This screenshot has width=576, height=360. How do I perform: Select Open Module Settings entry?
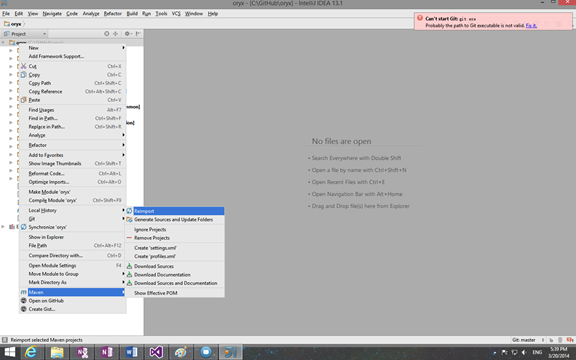72,265
